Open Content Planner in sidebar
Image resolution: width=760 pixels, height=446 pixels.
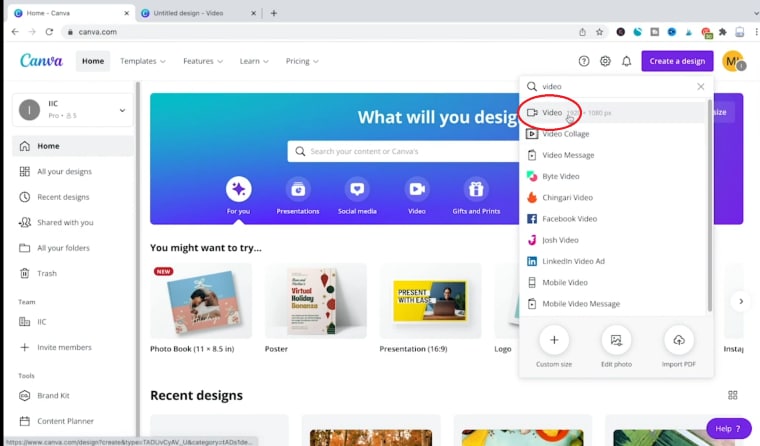(x=73, y=421)
